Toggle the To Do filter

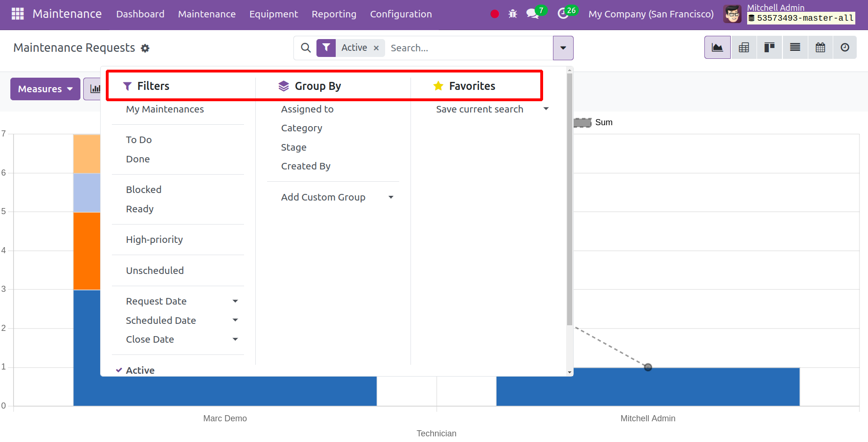139,140
